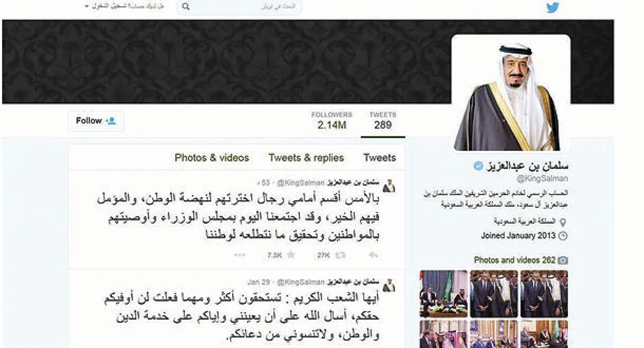Switch to the Tweets tab

tap(380, 157)
